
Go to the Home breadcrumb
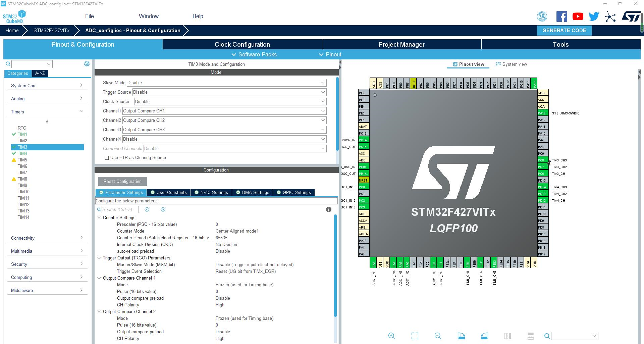click(12, 30)
